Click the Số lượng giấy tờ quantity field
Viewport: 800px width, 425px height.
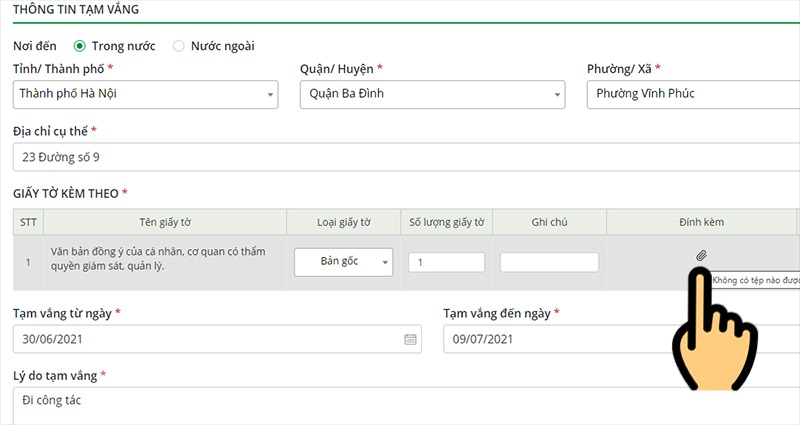[446, 262]
